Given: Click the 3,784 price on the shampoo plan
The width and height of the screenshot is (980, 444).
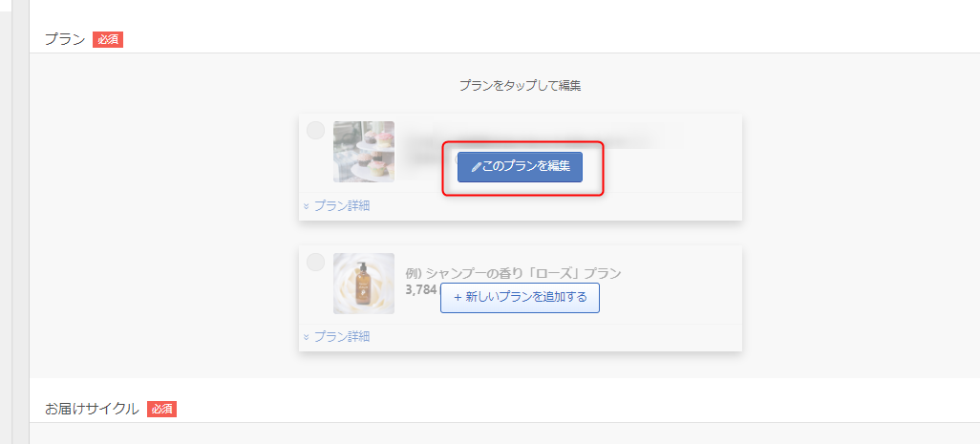Looking at the screenshot, I should click(422, 289).
